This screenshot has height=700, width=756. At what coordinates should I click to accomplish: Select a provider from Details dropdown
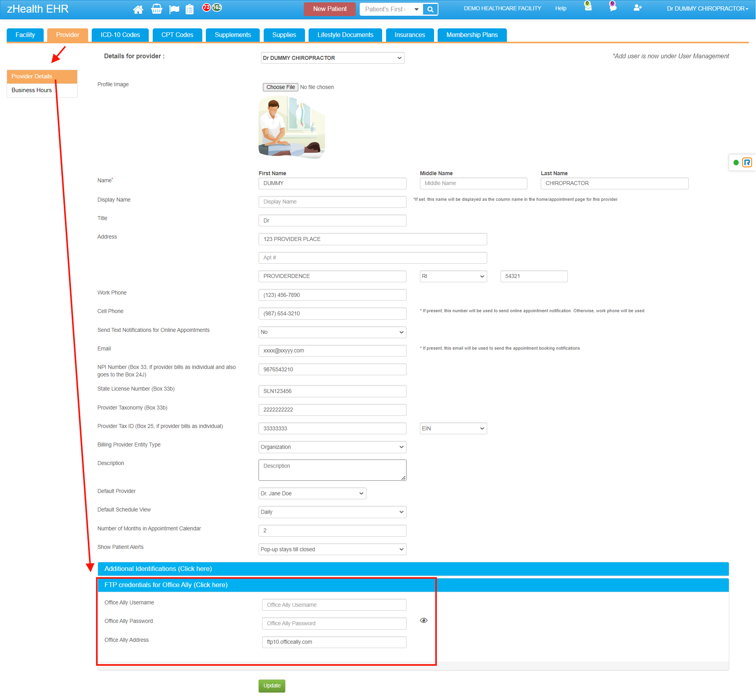(x=333, y=58)
